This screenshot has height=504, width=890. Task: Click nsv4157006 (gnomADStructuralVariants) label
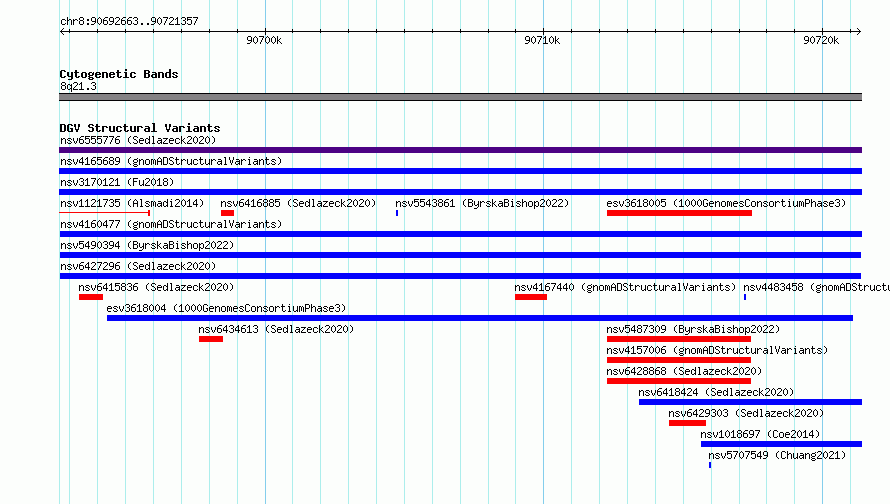click(717, 350)
